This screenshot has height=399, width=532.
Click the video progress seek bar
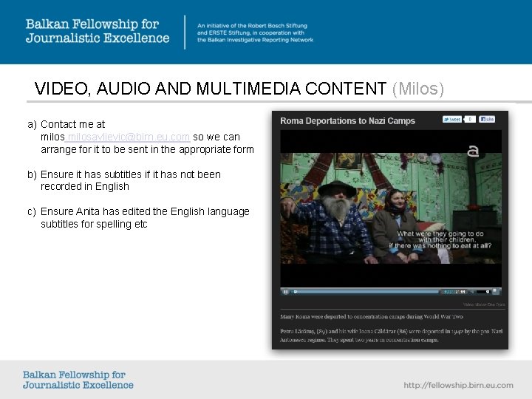366,292
